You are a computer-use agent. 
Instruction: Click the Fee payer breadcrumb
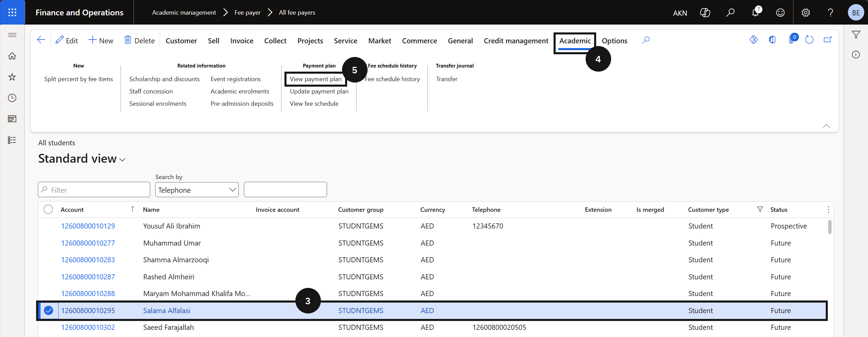point(247,13)
